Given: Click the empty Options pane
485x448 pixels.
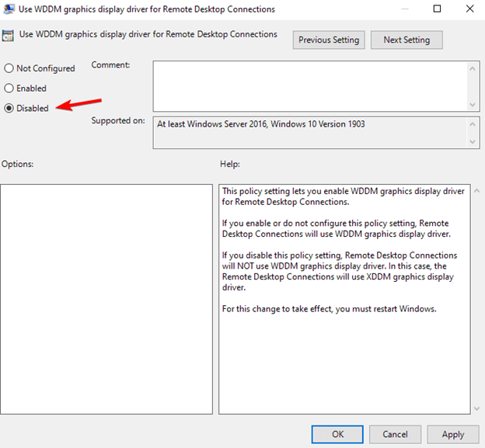Looking at the screenshot, I should click(x=106, y=299).
